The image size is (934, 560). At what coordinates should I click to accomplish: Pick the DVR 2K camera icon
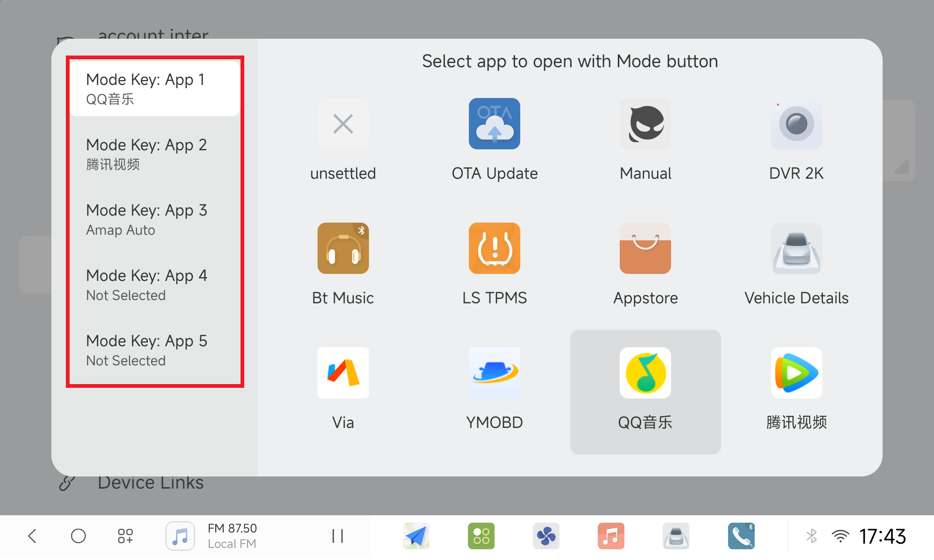click(x=796, y=124)
